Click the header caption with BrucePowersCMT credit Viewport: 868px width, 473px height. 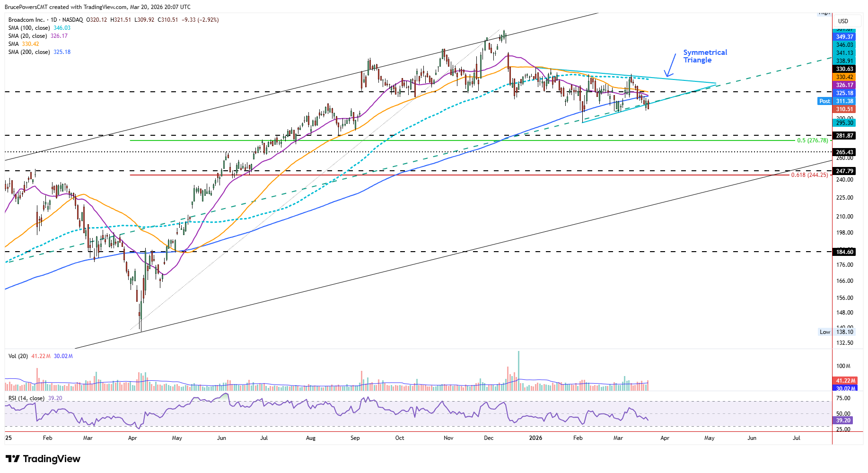97,7
